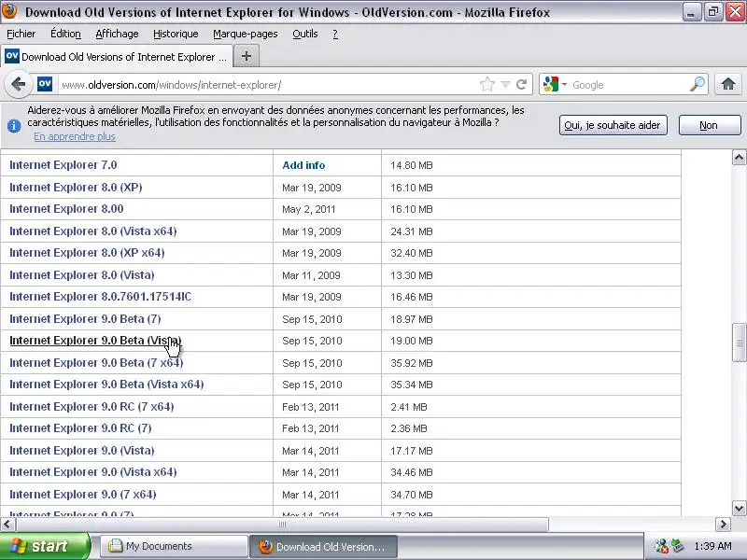Viewport: 747px width, 560px height.
Task: Open the search engine selector dropdown
Action: (x=555, y=85)
